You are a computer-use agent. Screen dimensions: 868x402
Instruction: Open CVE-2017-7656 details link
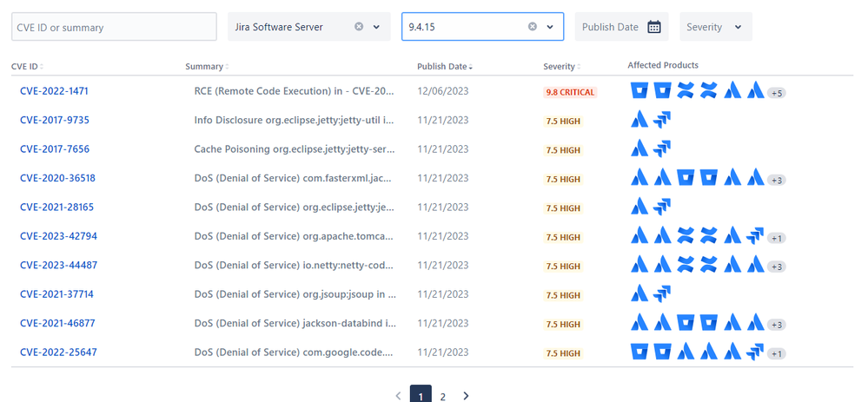coord(54,148)
